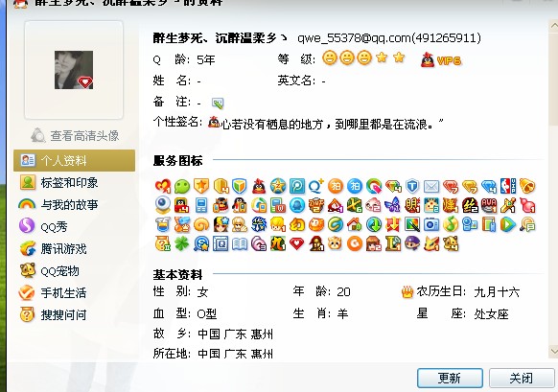Open the QQ宠物 tab

tap(74, 270)
